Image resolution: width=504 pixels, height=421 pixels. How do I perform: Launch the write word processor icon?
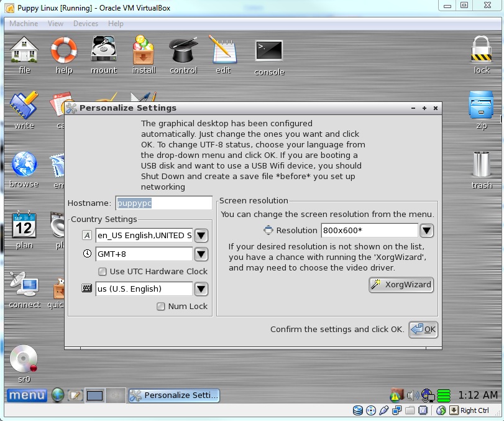point(24,105)
